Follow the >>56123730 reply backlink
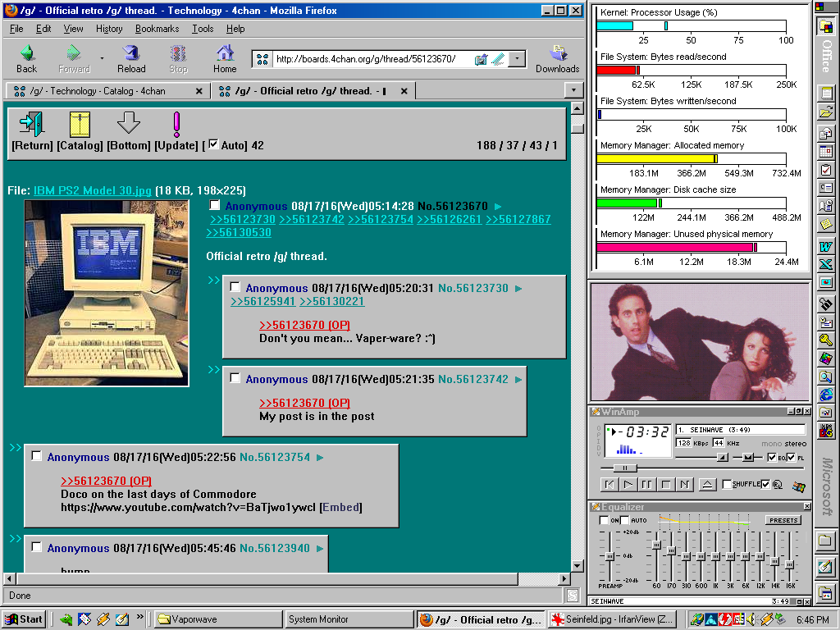This screenshot has width=840, height=630. tap(243, 220)
